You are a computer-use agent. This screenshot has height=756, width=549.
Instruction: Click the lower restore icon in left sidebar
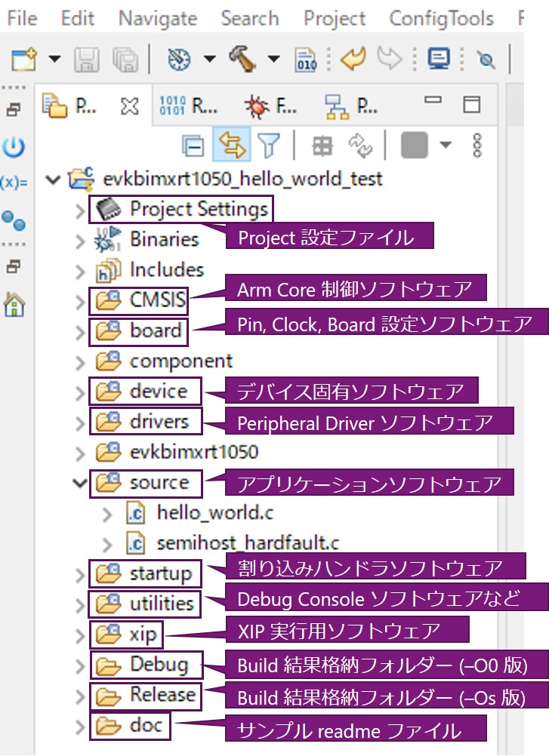(x=14, y=266)
